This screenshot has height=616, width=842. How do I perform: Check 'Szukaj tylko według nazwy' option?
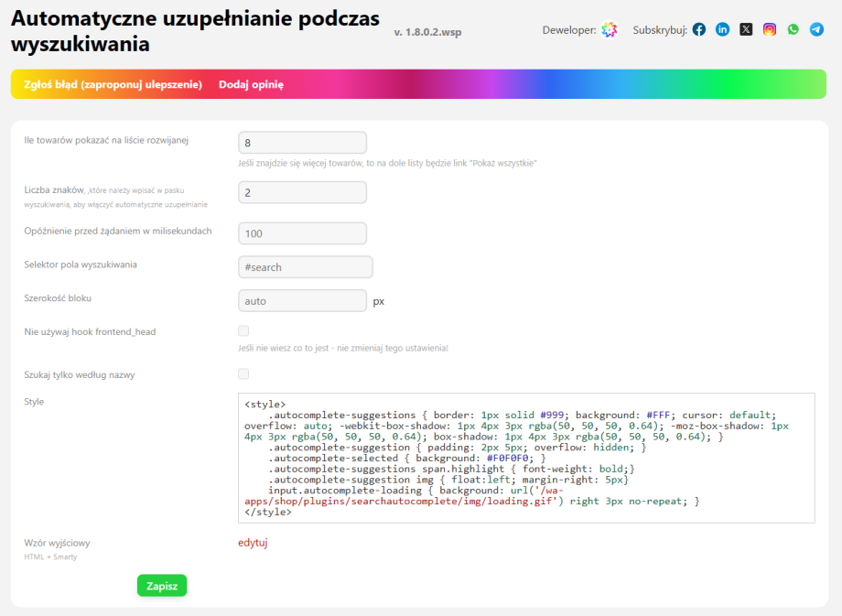click(243, 374)
